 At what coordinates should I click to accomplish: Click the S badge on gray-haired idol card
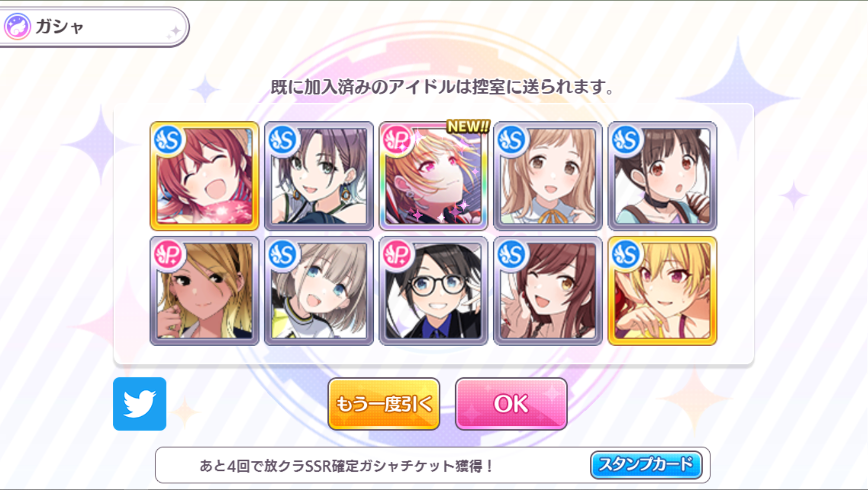click(x=283, y=255)
